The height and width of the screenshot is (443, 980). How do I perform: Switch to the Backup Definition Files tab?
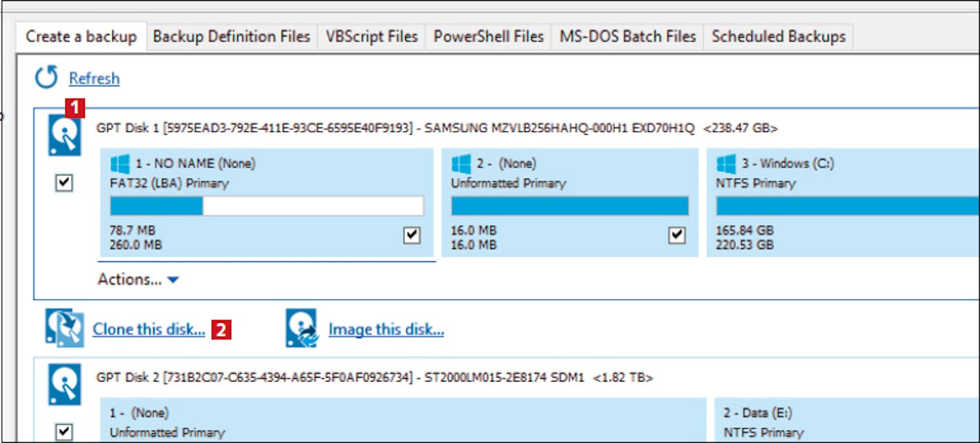pyautogui.click(x=231, y=37)
